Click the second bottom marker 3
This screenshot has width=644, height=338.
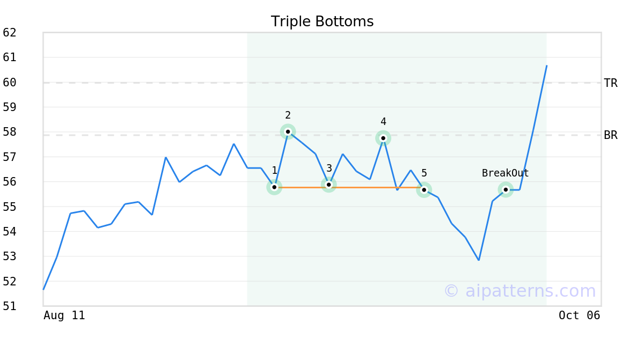click(x=329, y=185)
